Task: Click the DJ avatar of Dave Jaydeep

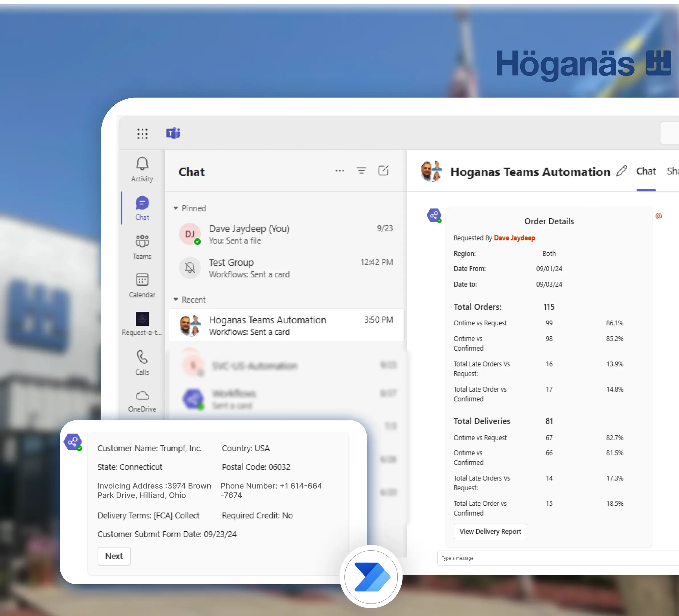Action: point(190,234)
